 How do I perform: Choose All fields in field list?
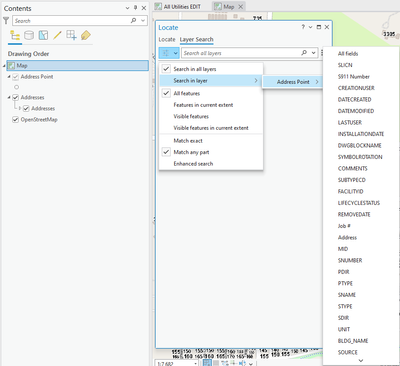coord(348,53)
